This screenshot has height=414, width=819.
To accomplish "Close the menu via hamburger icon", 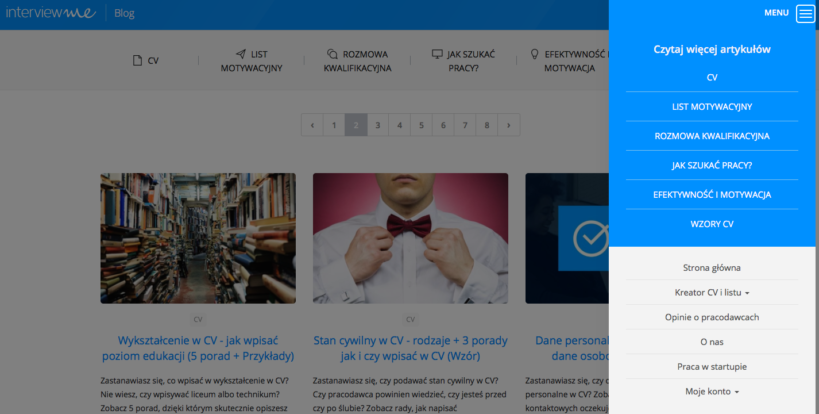I will click(x=805, y=13).
